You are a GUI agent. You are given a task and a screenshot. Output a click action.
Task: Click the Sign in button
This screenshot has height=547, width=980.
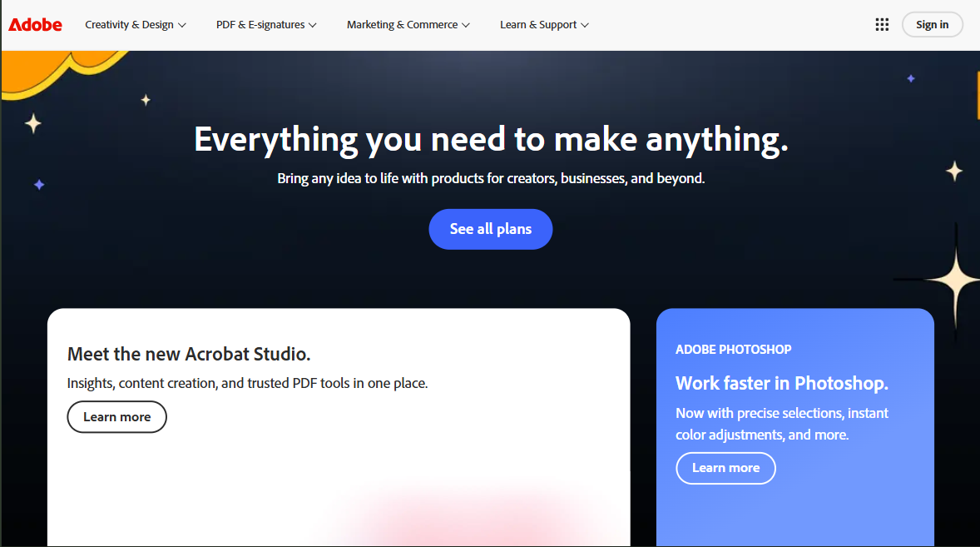pyautogui.click(x=932, y=24)
